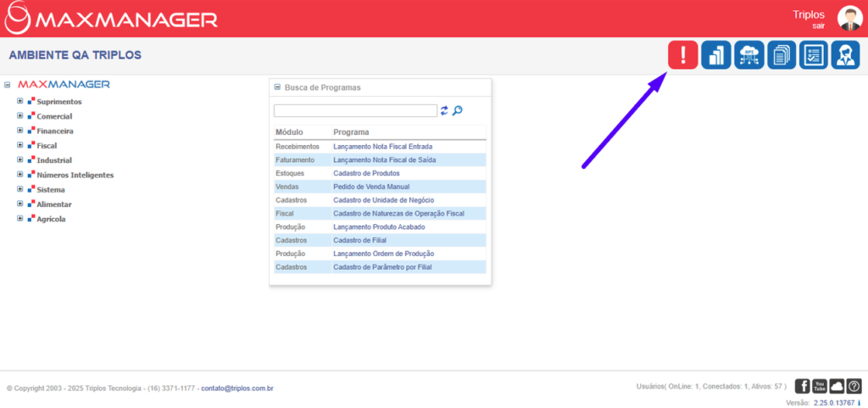Open Cadastro de Filial program
Screen dimensions: 868x408
point(359,240)
